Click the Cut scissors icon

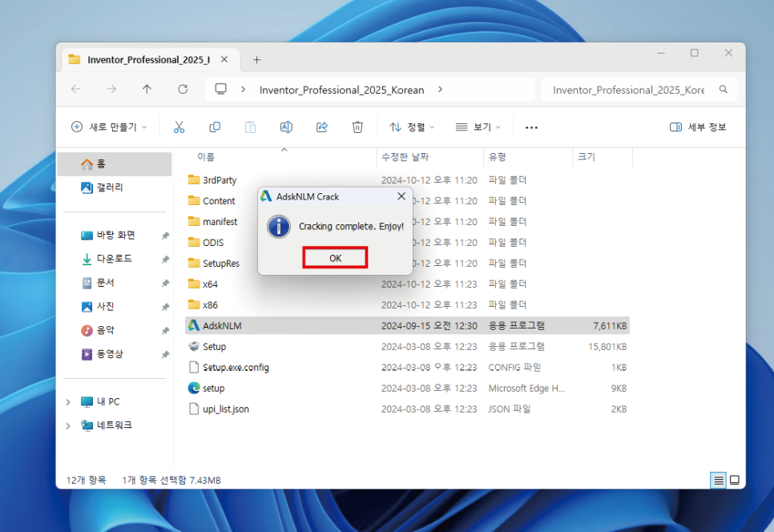pyautogui.click(x=179, y=127)
